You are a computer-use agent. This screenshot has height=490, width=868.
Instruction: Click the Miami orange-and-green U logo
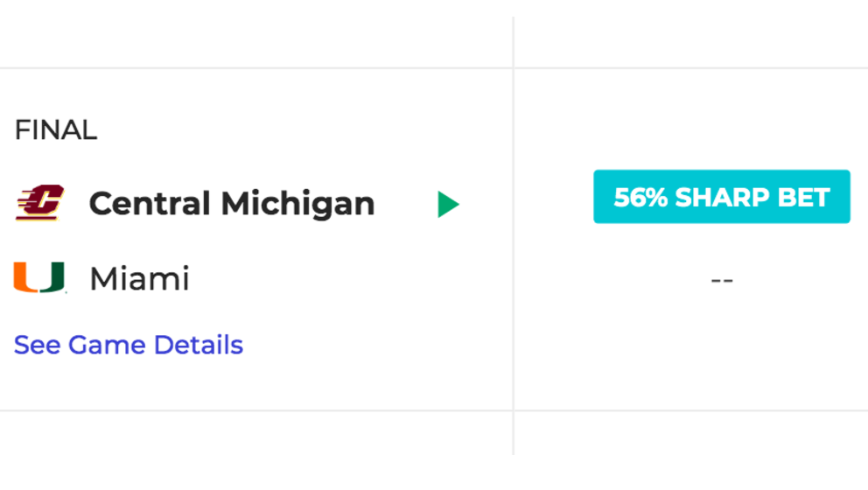tap(39, 276)
